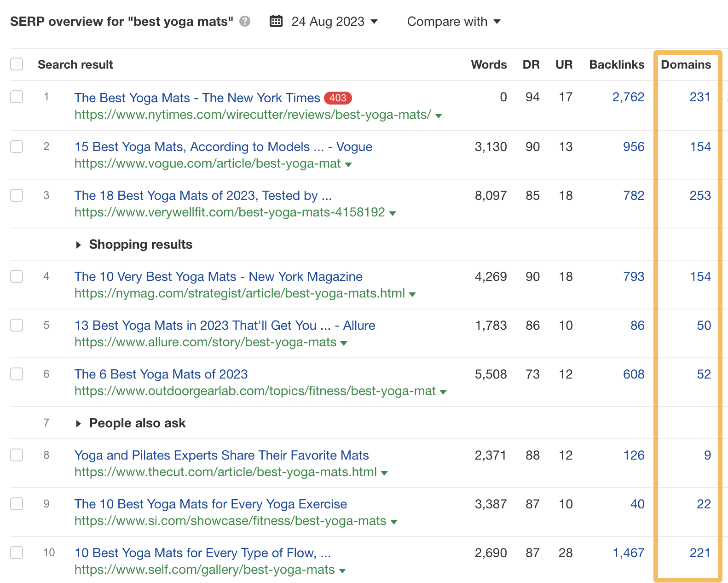Screen dimensions: 728x583
Task: Check the self.com result row
Action: [17, 553]
